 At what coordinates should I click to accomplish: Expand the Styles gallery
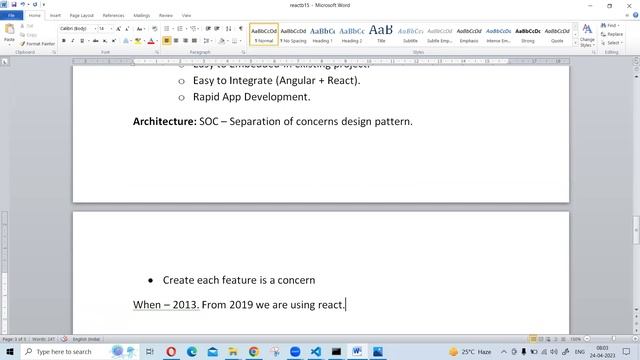(x=576, y=42)
